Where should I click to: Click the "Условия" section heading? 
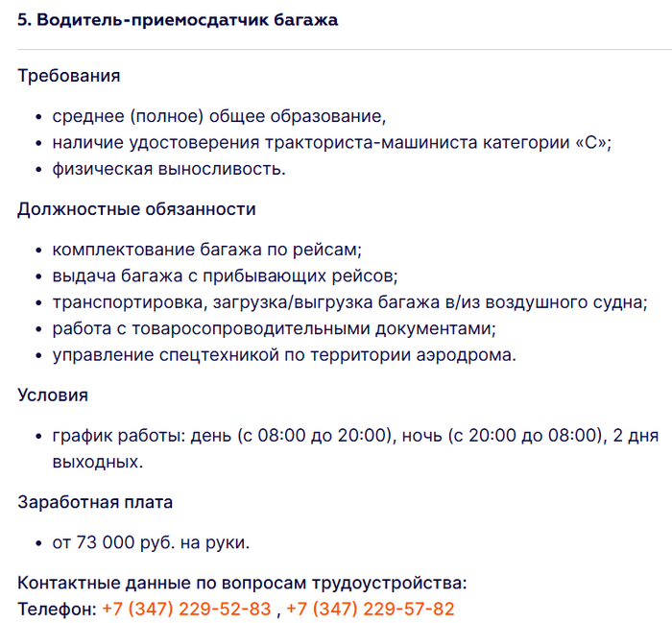coord(53,395)
